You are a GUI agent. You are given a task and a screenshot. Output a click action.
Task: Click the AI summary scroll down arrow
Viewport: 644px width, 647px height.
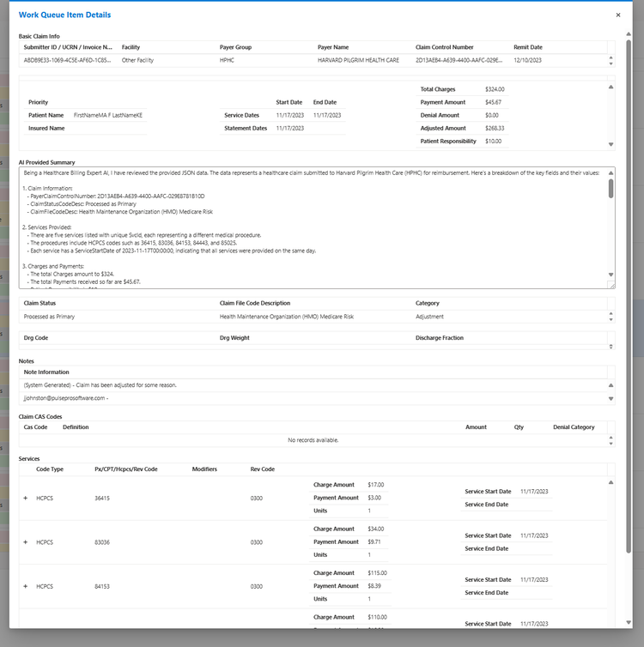611,275
